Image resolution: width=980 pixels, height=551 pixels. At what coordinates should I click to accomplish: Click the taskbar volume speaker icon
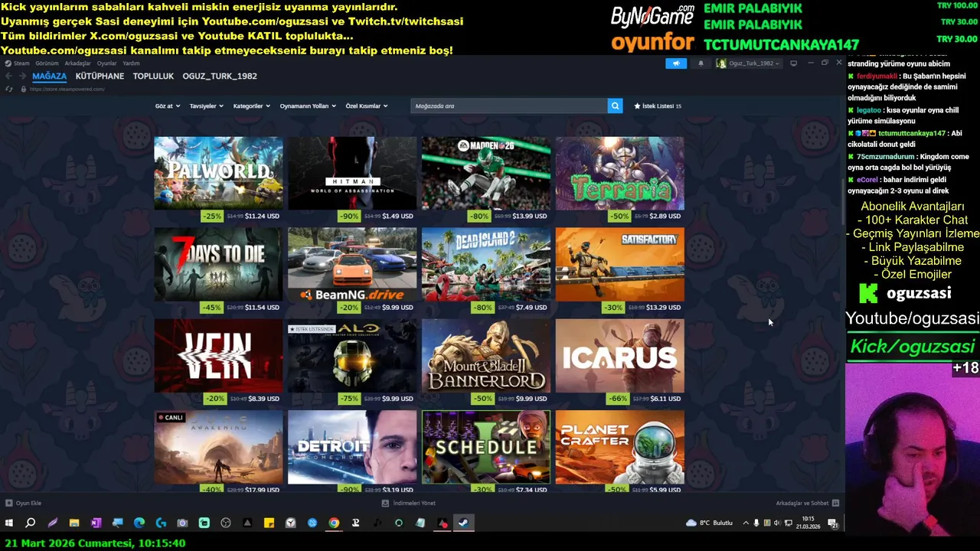tap(777, 523)
